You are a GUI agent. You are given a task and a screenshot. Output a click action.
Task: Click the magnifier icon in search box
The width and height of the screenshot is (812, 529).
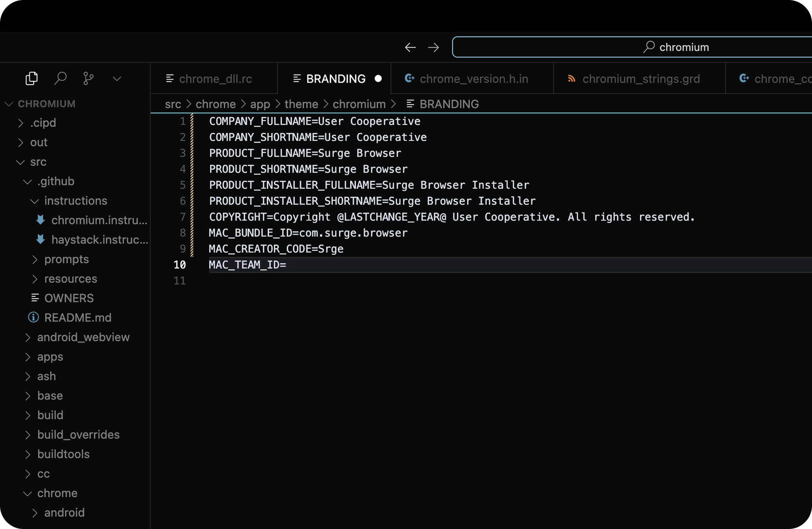[649, 47]
